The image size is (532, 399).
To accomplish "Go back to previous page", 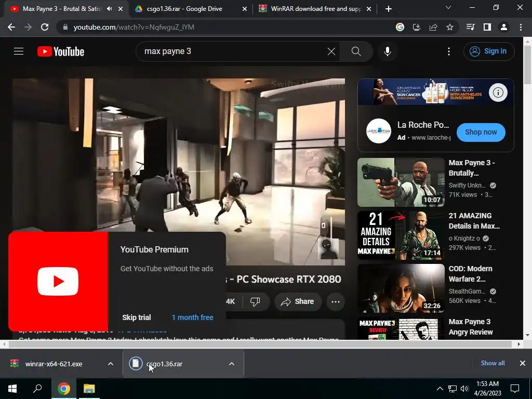I will pyautogui.click(x=11, y=27).
